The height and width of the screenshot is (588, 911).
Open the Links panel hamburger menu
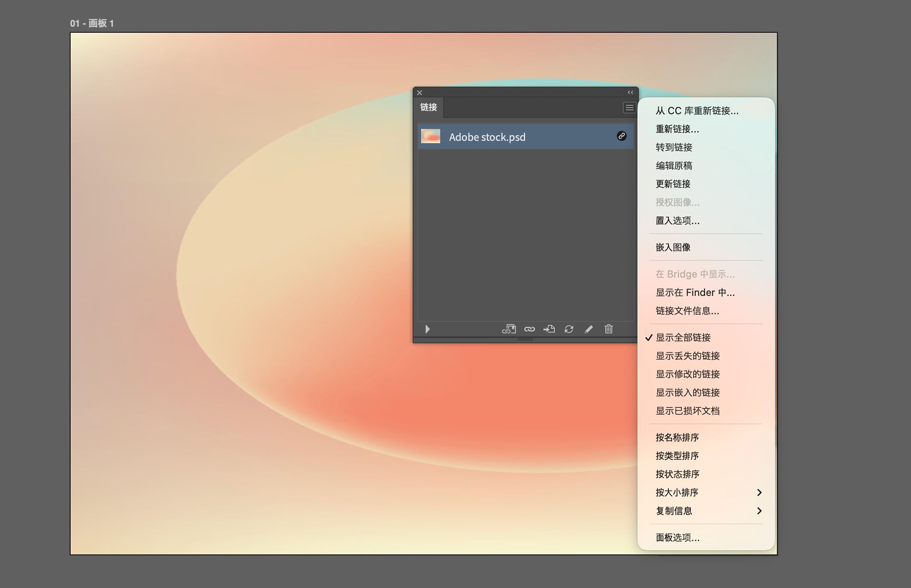click(x=629, y=108)
